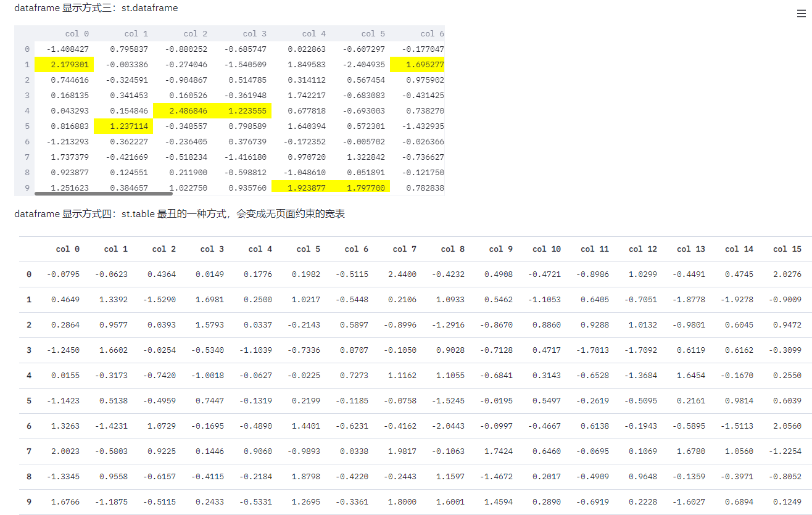
Task: Click cell 1.737379 in dataframe
Action: pyautogui.click(x=64, y=157)
